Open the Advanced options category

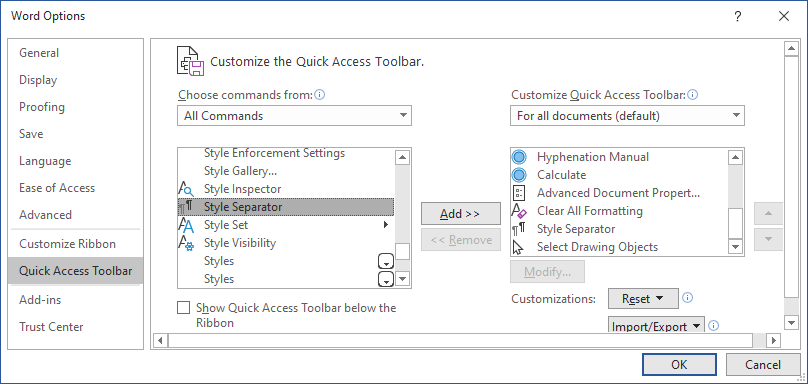(x=75, y=214)
